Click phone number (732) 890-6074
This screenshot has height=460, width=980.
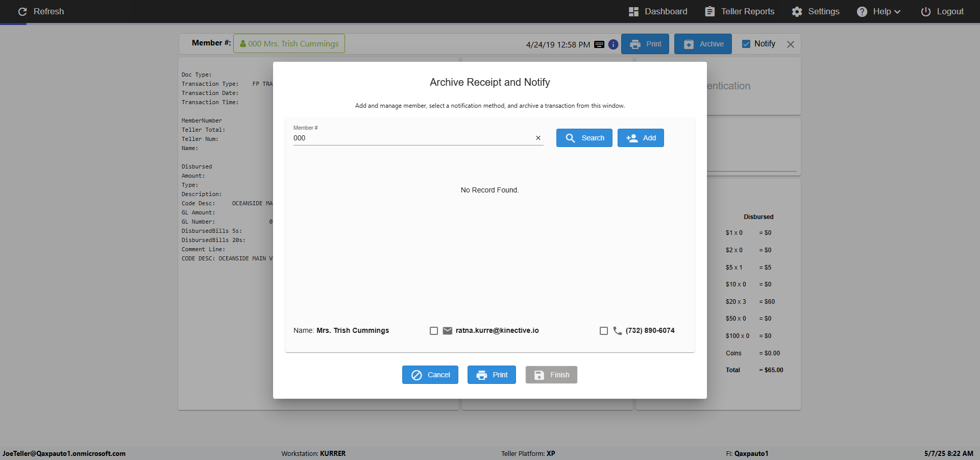tap(650, 330)
